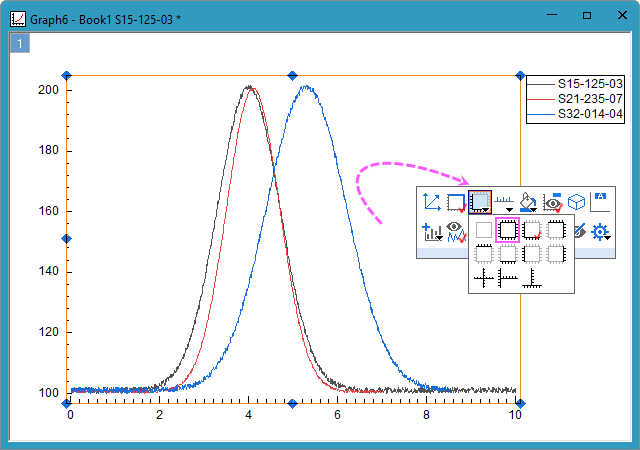Collapse the open axes arrangement dropdown button
Image resolution: width=640 pixels, height=450 pixels.
click(x=480, y=202)
